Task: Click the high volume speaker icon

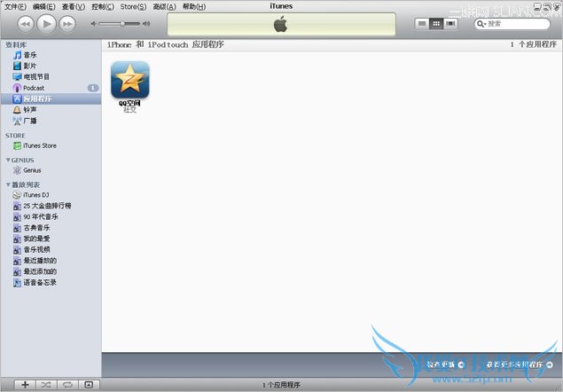Action: point(146,24)
